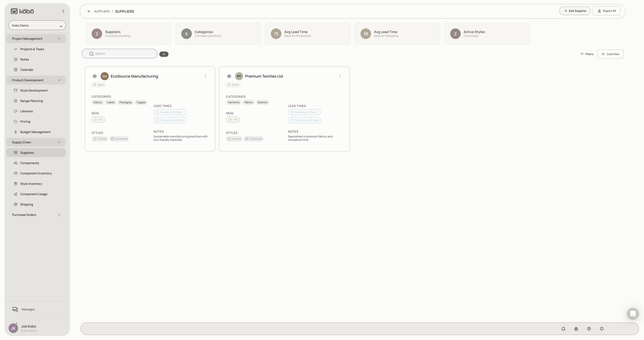Click the Export All button

[x=606, y=11]
